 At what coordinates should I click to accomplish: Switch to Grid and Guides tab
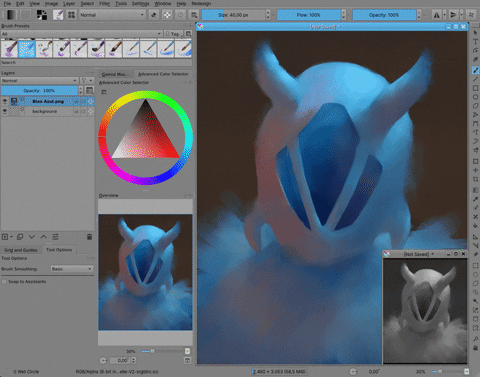tap(21, 250)
